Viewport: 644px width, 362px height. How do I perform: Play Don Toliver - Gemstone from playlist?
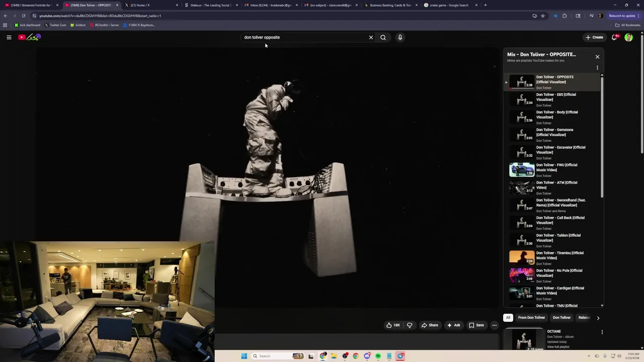(x=552, y=135)
